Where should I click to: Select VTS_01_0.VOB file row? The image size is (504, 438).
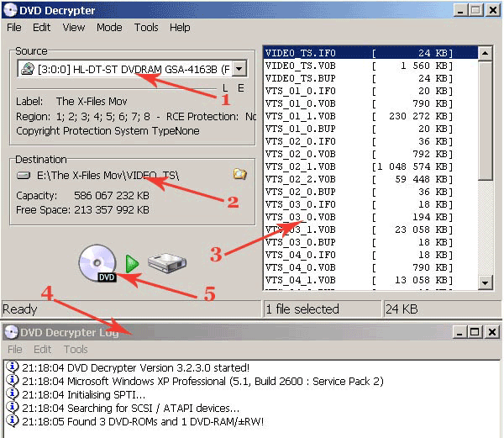pos(370,103)
